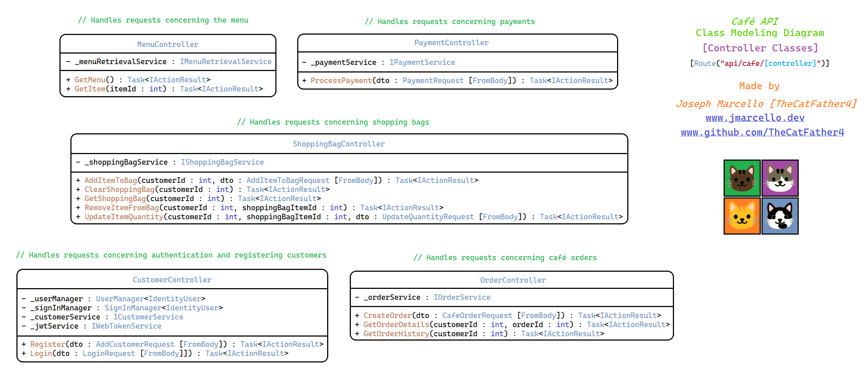
Task: Click the AddItemToBag method
Action: click(111, 180)
